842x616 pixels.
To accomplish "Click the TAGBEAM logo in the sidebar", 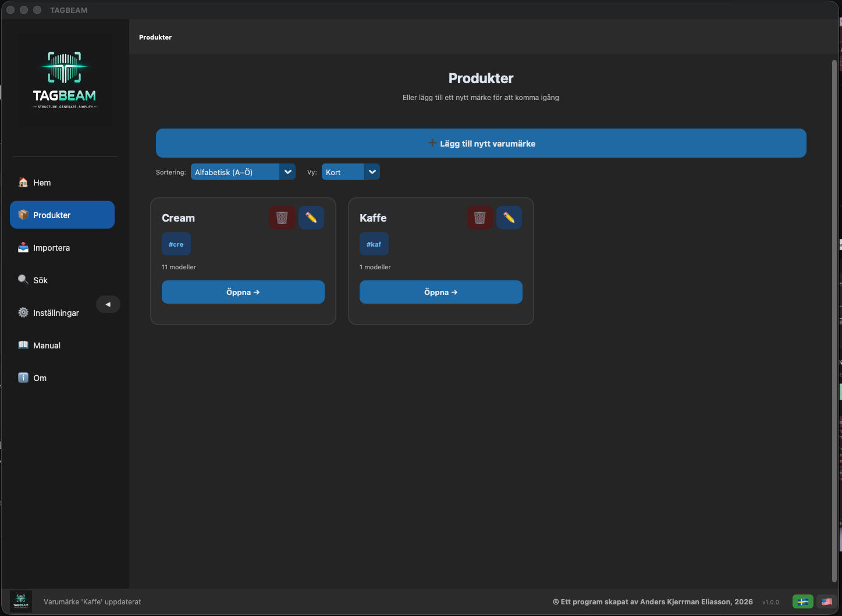I will point(65,80).
